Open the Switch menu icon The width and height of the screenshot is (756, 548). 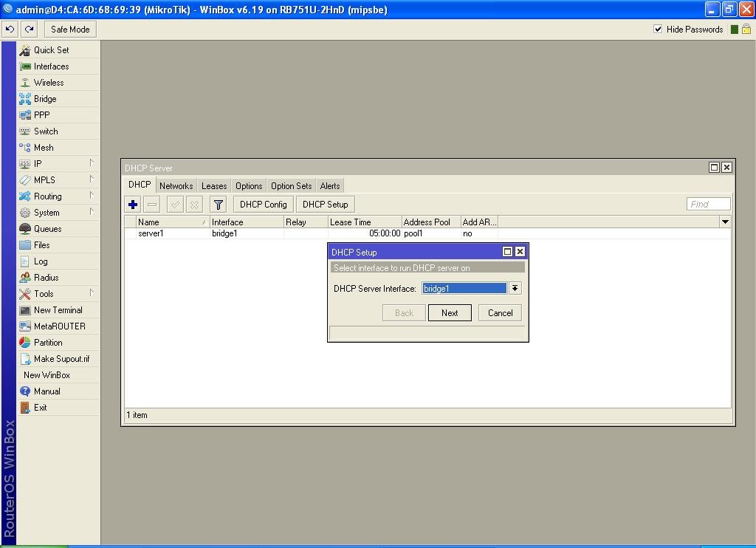(x=25, y=131)
